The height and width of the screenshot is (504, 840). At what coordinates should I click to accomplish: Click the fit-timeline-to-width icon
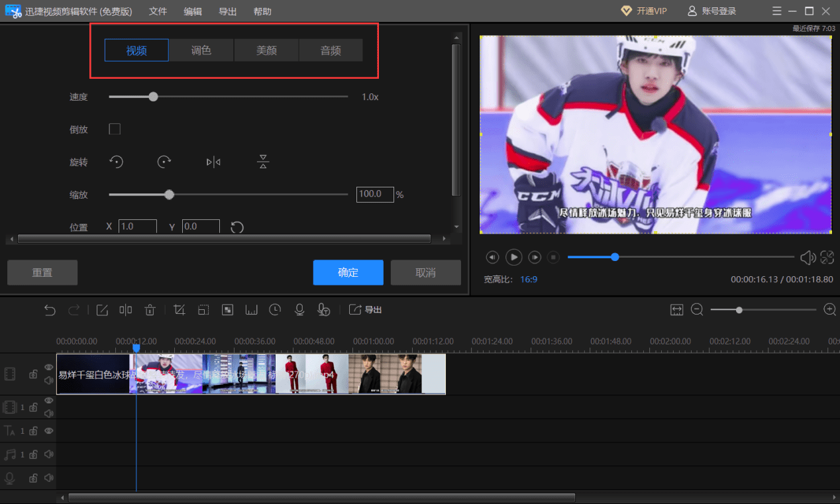tap(676, 310)
